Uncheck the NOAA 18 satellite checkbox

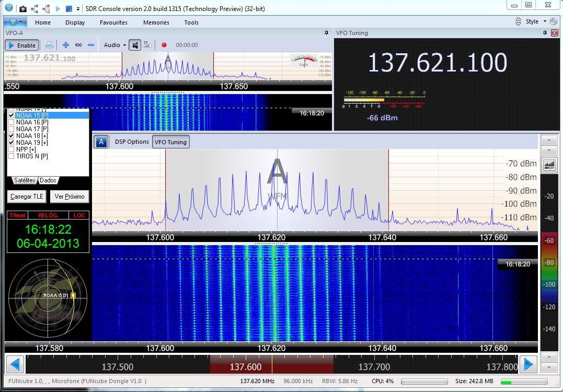pyautogui.click(x=11, y=135)
